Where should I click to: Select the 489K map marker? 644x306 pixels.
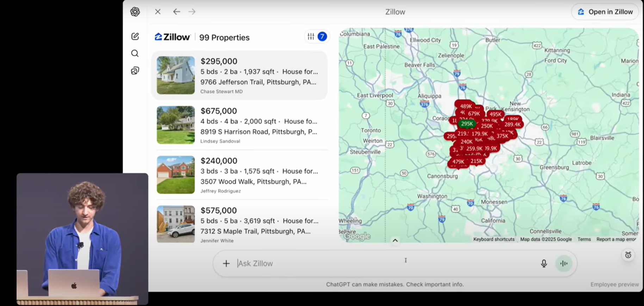pos(466,106)
